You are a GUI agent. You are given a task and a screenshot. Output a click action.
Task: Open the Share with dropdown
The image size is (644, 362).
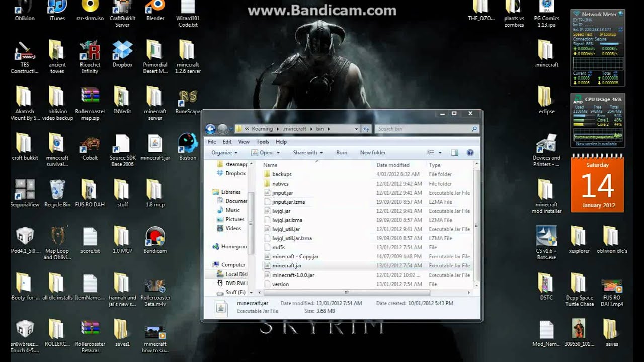[307, 153]
